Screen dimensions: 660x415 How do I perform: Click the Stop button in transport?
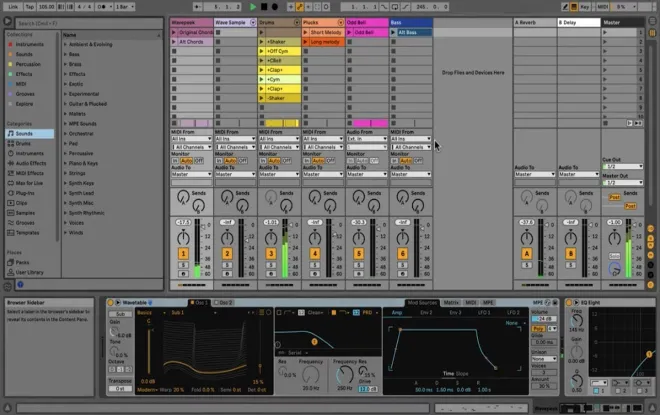[264, 7]
